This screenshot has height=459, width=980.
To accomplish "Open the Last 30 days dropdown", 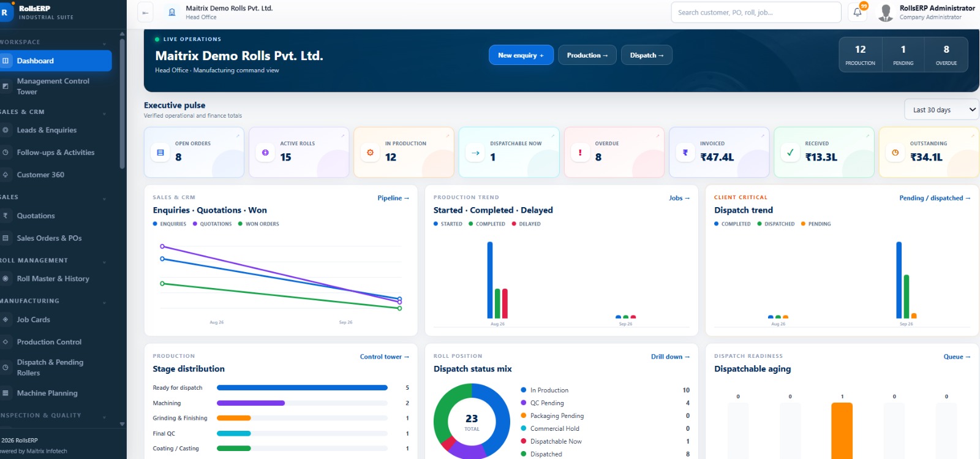I will point(941,110).
